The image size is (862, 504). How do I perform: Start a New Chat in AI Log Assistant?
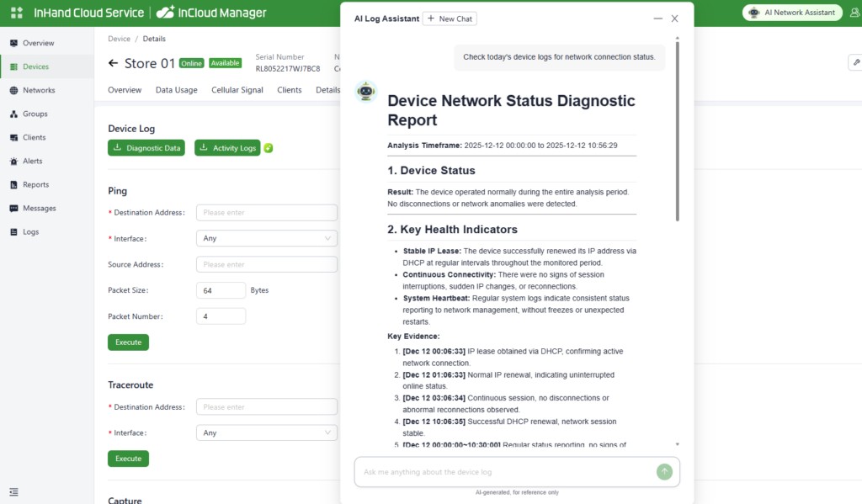pos(449,19)
